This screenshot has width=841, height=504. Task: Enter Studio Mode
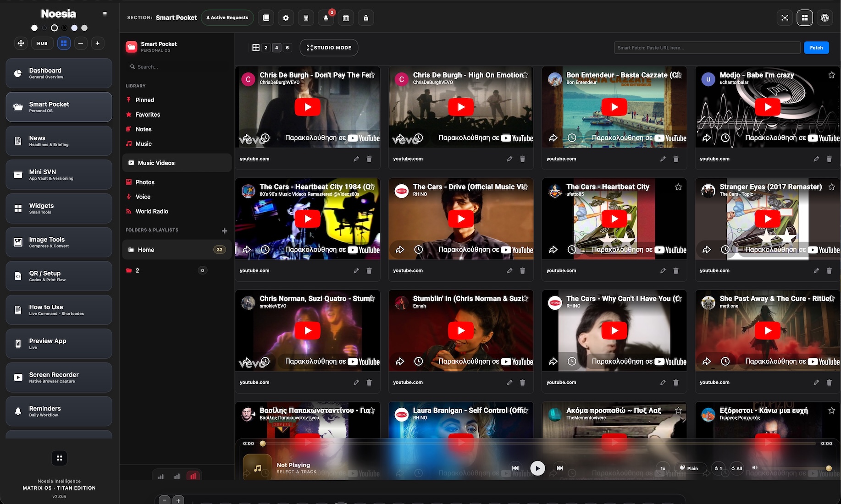coord(329,48)
